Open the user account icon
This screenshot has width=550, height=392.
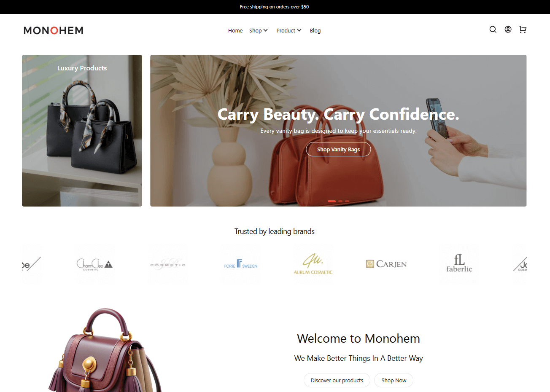(x=508, y=30)
